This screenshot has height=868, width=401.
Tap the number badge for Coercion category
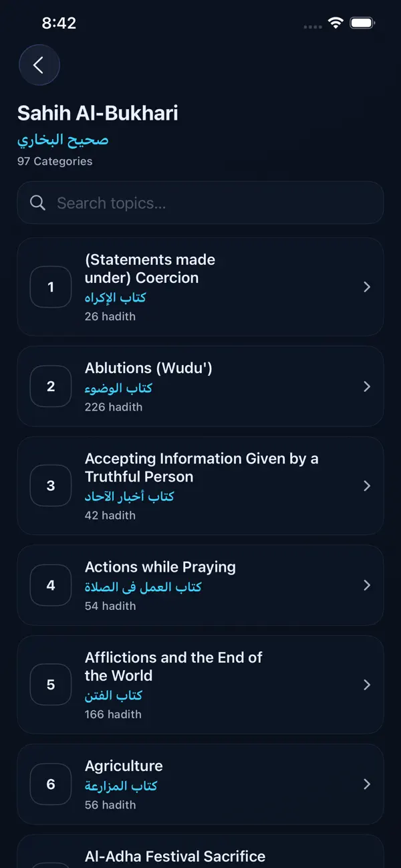(50, 287)
